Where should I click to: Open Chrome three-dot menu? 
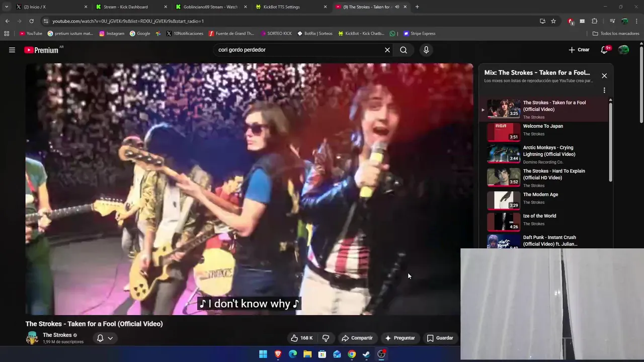point(636,21)
